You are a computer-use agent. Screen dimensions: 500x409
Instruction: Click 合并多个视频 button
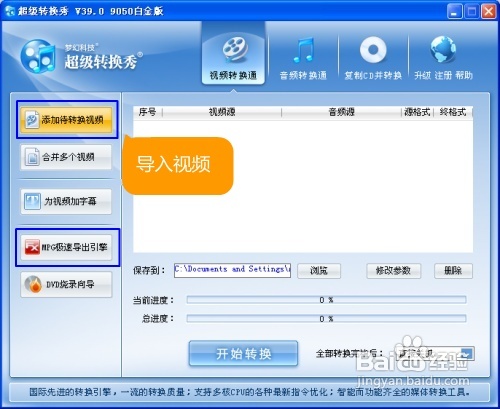click(66, 157)
